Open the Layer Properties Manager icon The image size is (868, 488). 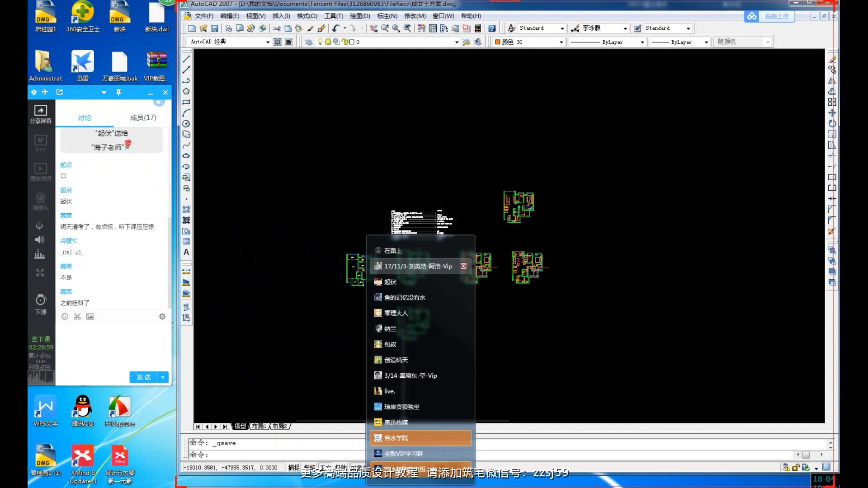(x=309, y=42)
